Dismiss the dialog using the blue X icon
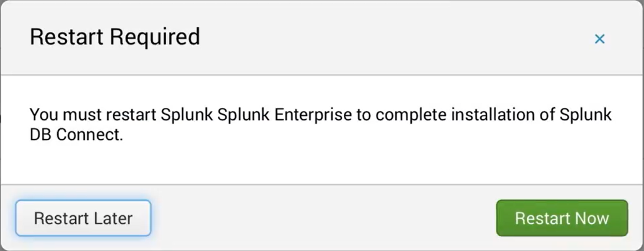Screen dimensions: 644x251 [599, 39]
